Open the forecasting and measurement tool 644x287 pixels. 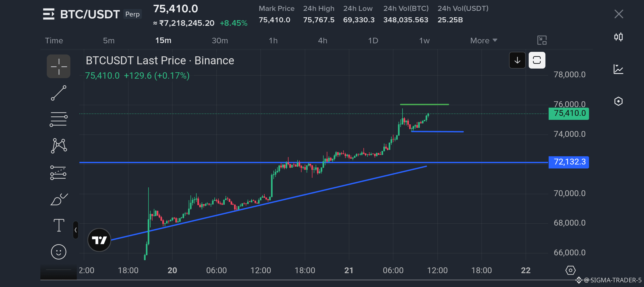tap(58, 173)
